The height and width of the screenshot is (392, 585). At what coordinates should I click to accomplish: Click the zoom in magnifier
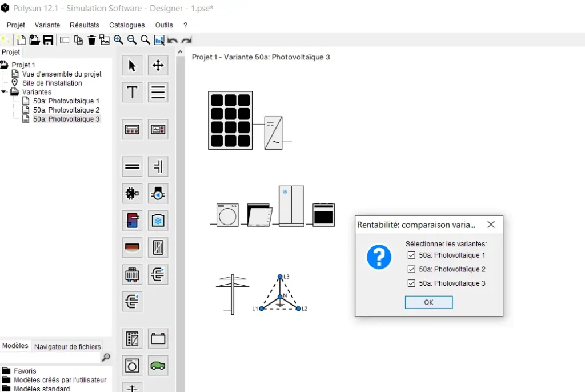[x=118, y=39]
